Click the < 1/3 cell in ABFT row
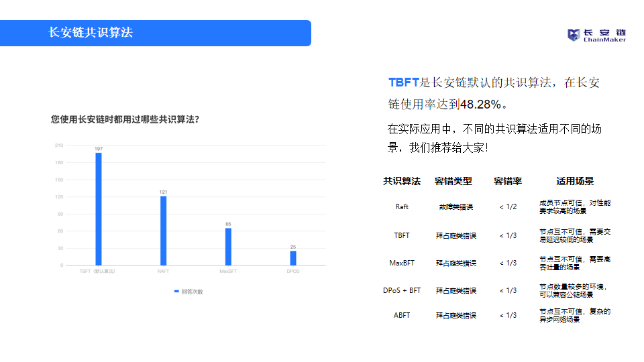 point(508,315)
